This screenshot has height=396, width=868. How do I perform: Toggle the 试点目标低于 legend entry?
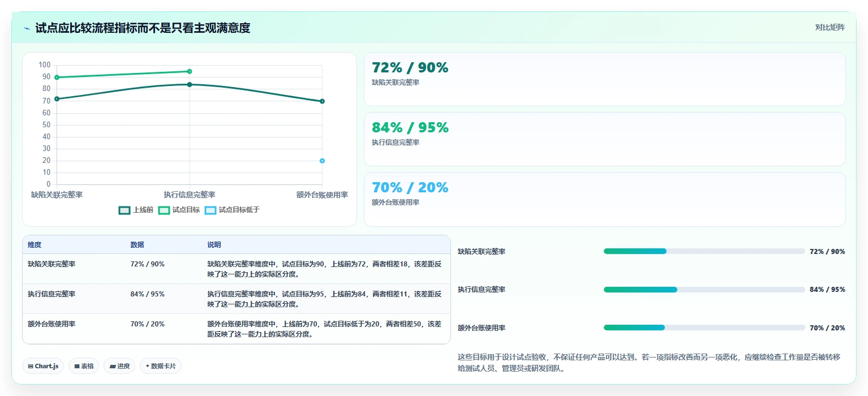(232, 210)
